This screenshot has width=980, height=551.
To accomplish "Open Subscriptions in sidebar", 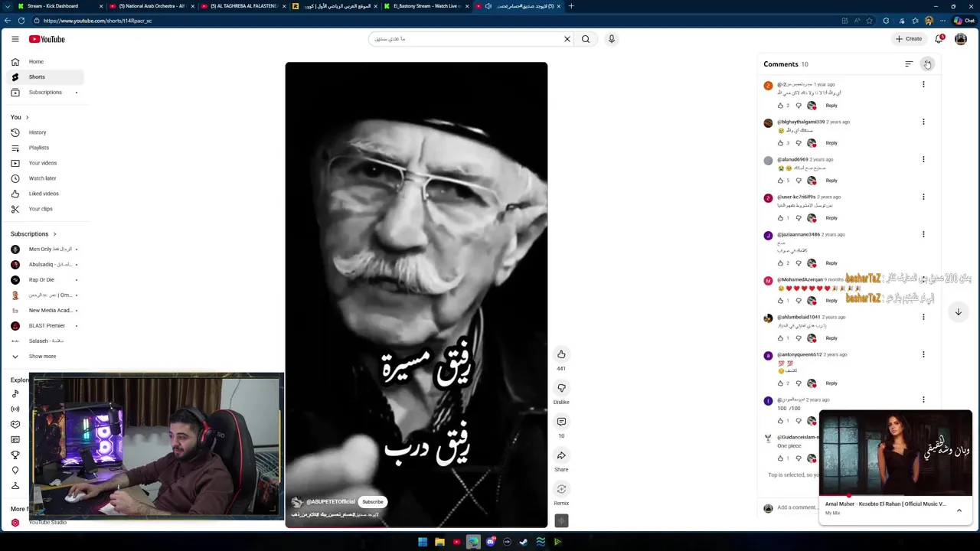I will tap(45, 93).
